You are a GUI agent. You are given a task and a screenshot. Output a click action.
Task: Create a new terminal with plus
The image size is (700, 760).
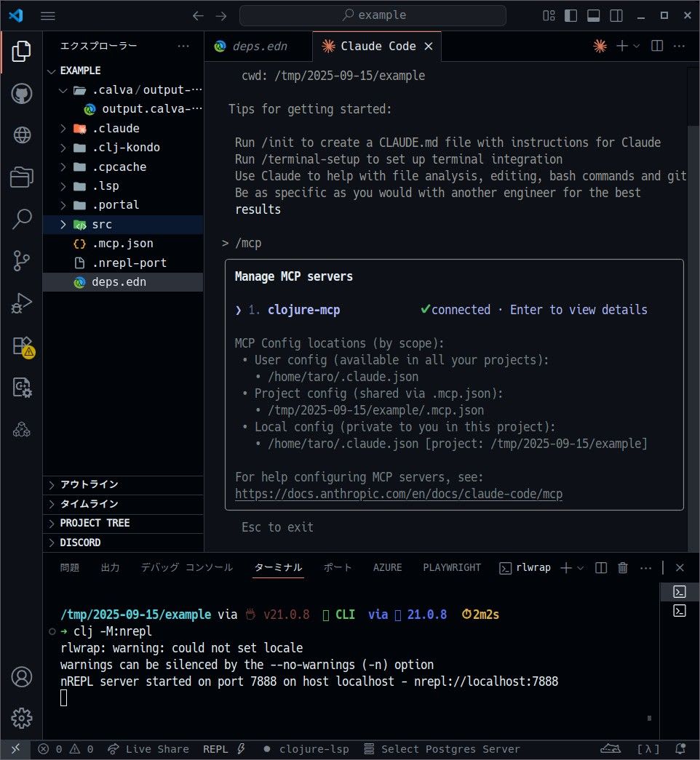click(565, 567)
